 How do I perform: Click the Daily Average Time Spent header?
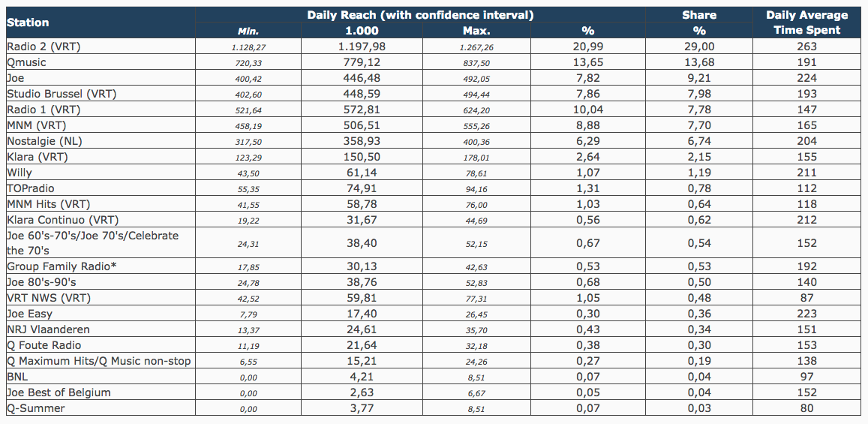806,23
